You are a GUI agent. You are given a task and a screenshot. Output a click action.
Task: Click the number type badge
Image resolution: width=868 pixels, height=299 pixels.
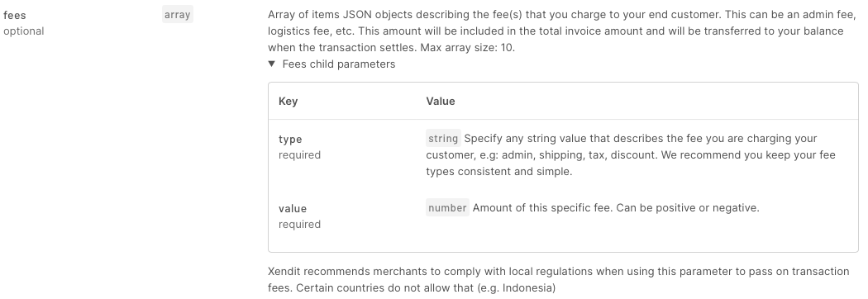447,208
